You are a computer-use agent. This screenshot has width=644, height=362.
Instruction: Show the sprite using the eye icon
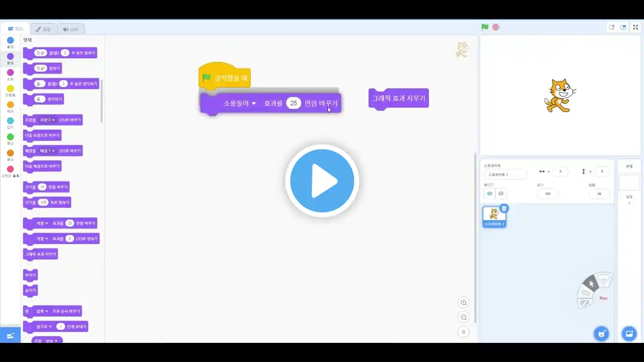tap(490, 194)
